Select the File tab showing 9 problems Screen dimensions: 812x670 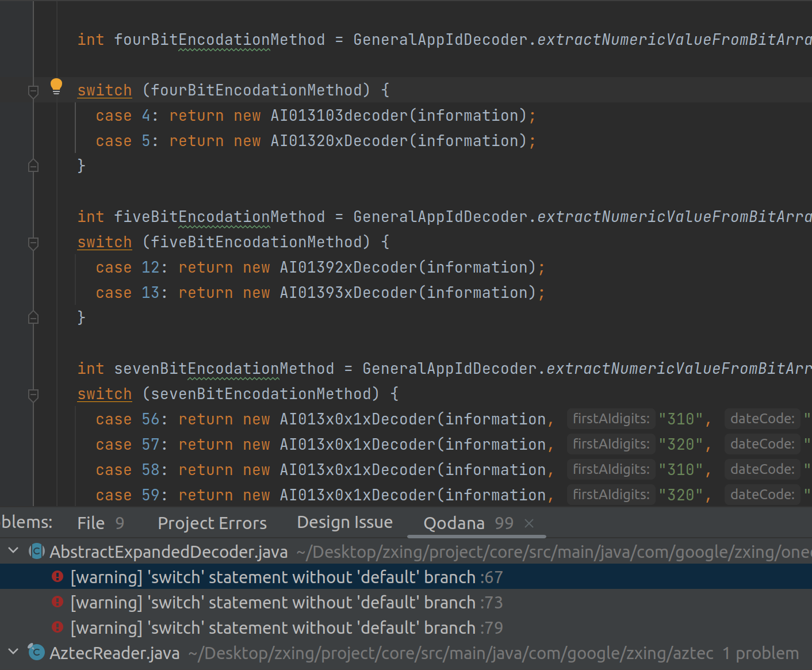[x=90, y=523]
